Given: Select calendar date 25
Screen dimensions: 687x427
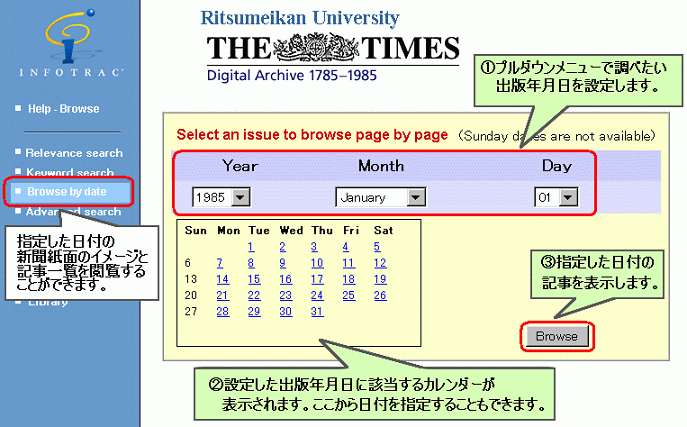Looking at the screenshot, I should [349, 295].
